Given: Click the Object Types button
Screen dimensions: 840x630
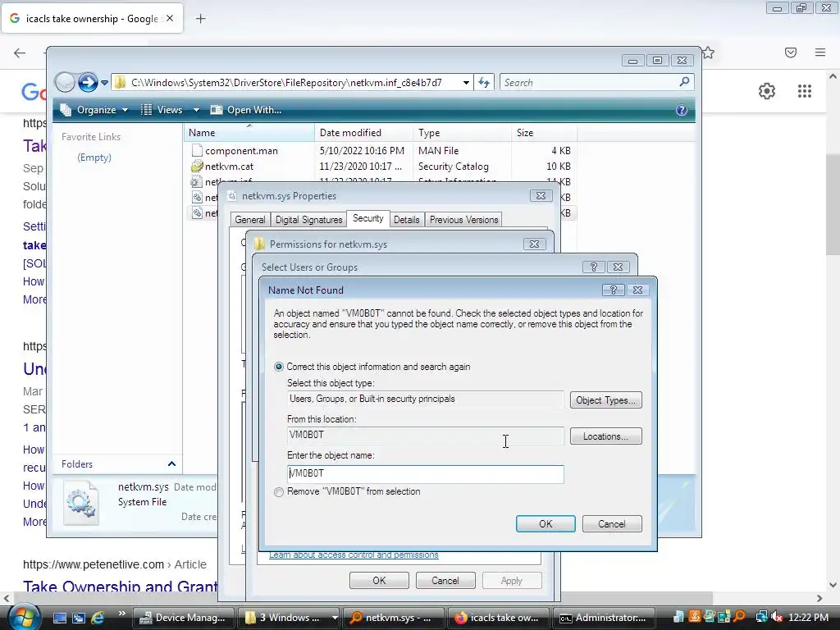Looking at the screenshot, I should (606, 400).
